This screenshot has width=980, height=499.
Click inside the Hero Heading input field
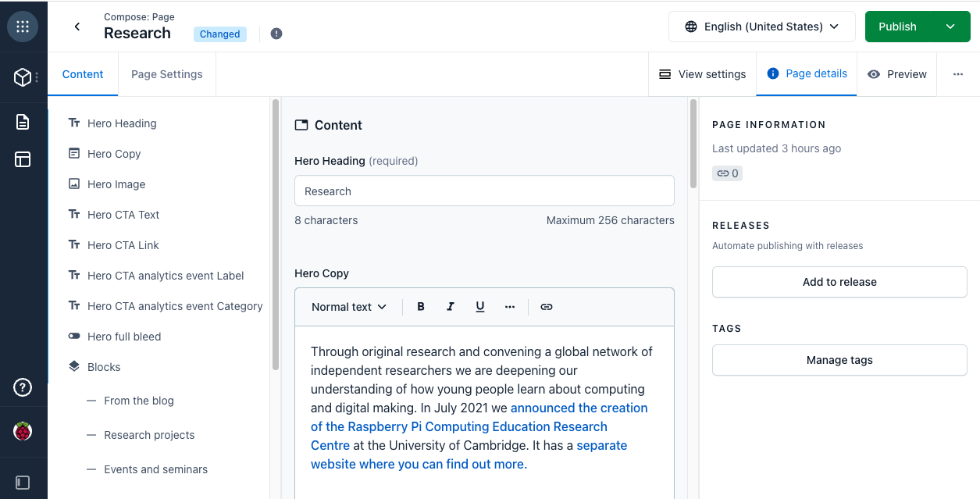484,191
